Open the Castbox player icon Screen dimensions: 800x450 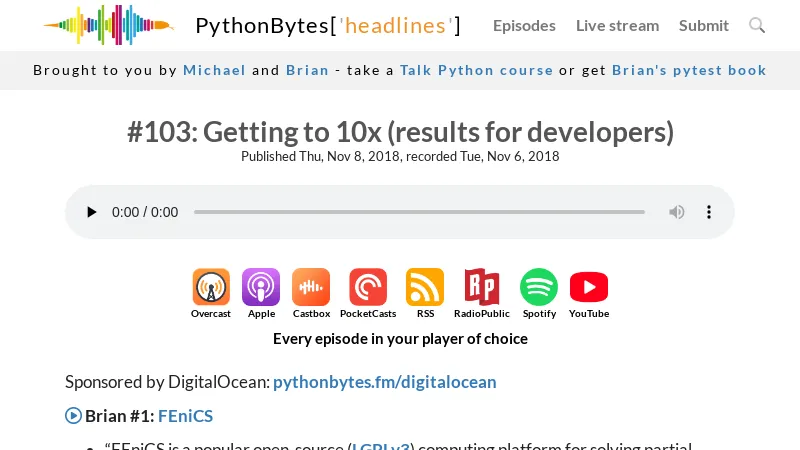(311, 288)
